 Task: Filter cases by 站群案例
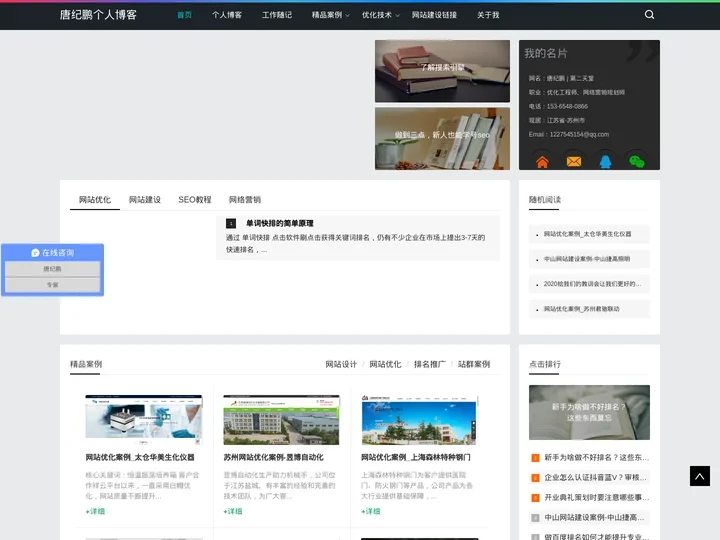click(474, 364)
